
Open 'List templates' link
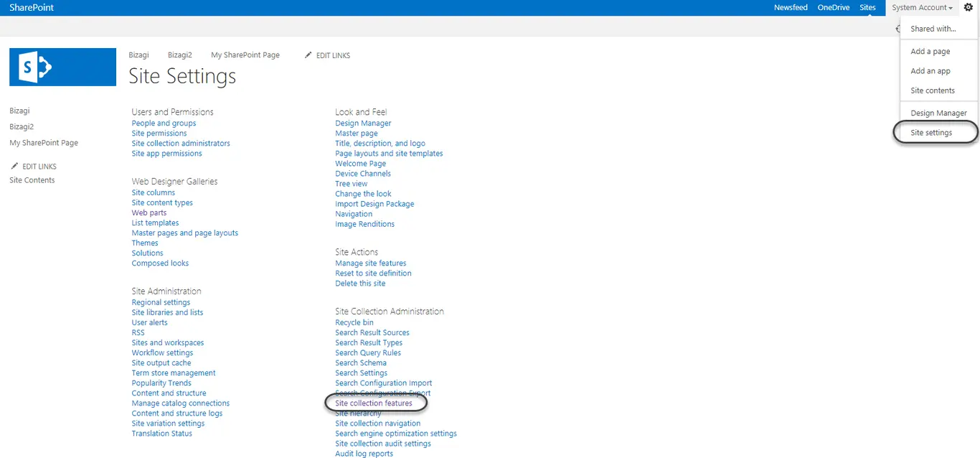click(155, 223)
